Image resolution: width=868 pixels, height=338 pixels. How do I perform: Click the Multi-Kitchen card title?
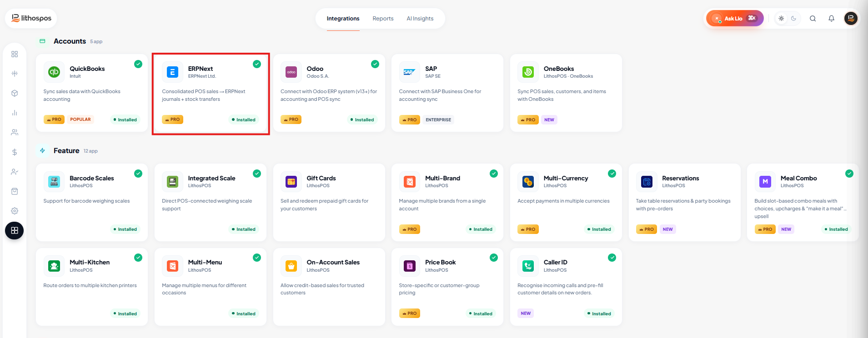point(90,262)
